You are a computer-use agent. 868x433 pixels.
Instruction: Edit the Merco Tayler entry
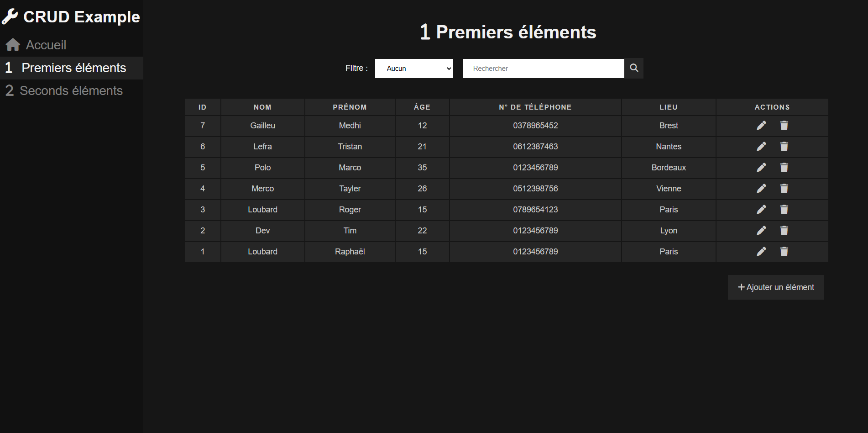(x=761, y=189)
